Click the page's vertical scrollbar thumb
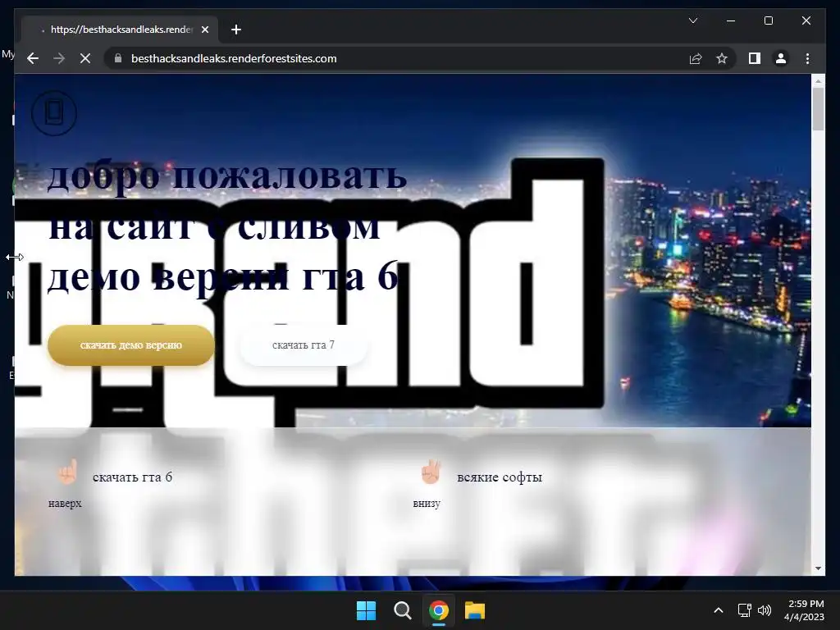 point(818,109)
